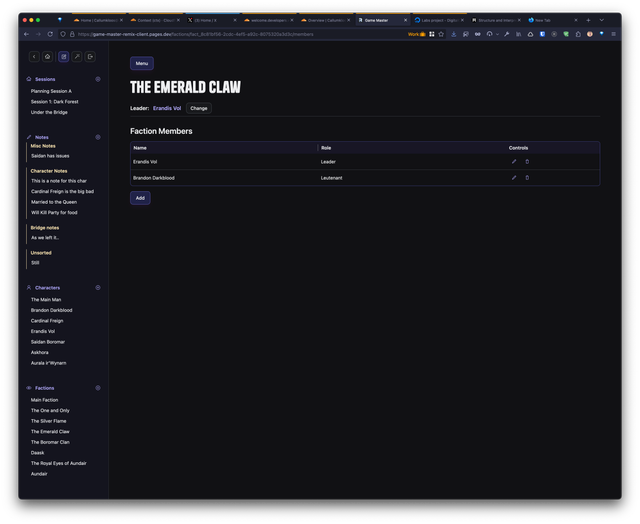Open Session 1: Dark Forest
640x524 pixels.
pyautogui.click(x=54, y=102)
